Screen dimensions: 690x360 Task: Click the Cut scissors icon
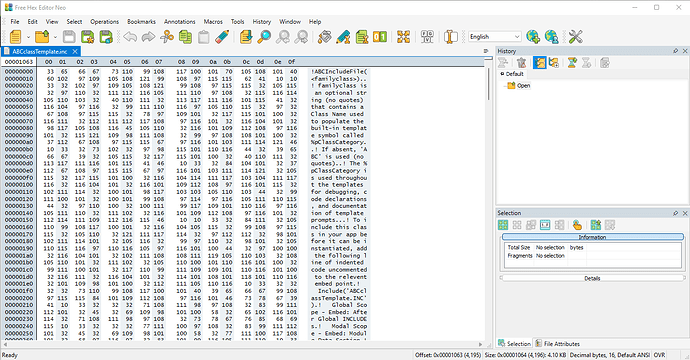pos(167,37)
